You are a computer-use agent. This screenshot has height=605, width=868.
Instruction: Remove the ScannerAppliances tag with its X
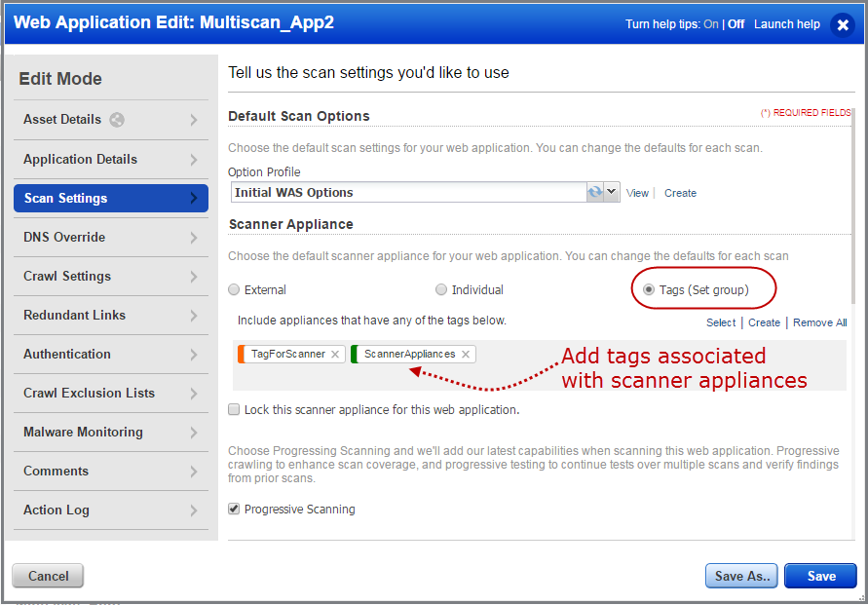[466, 355]
